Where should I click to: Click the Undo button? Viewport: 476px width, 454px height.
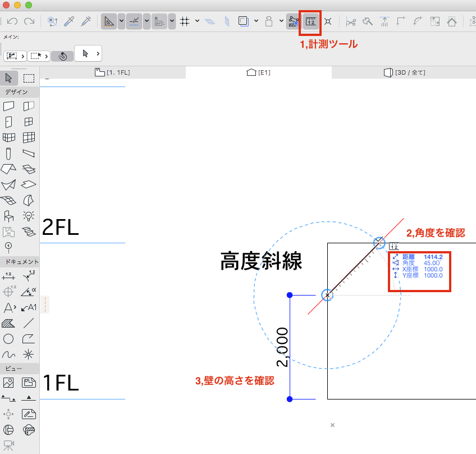pyautogui.click(x=12, y=22)
